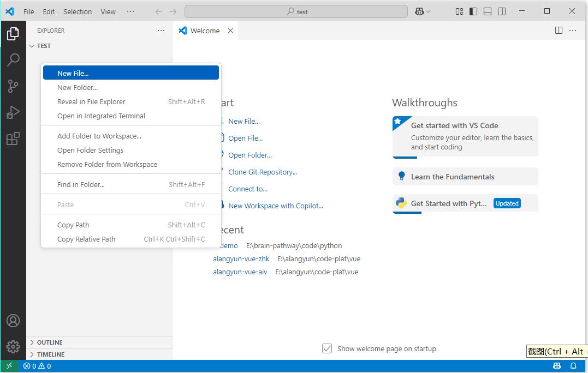The image size is (588, 373).
Task: Open Get started with VS Code walkthrough
Action: pos(465,137)
